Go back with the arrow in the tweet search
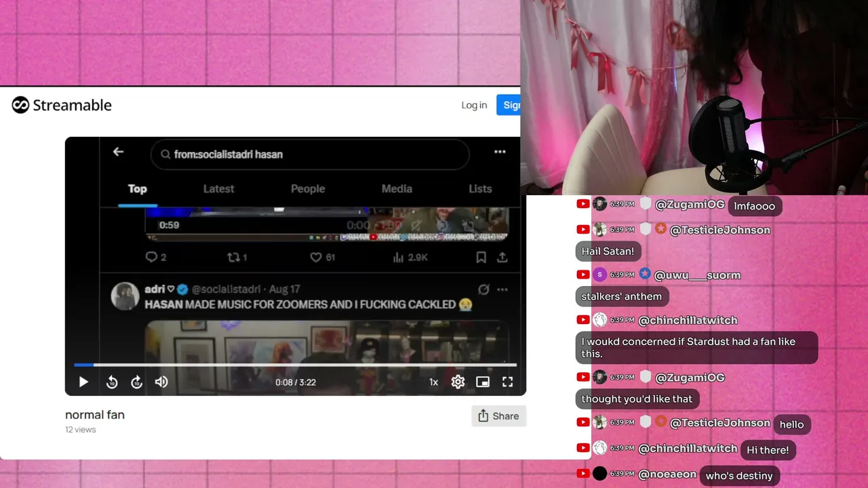 pyautogui.click(x=118, y=152)
